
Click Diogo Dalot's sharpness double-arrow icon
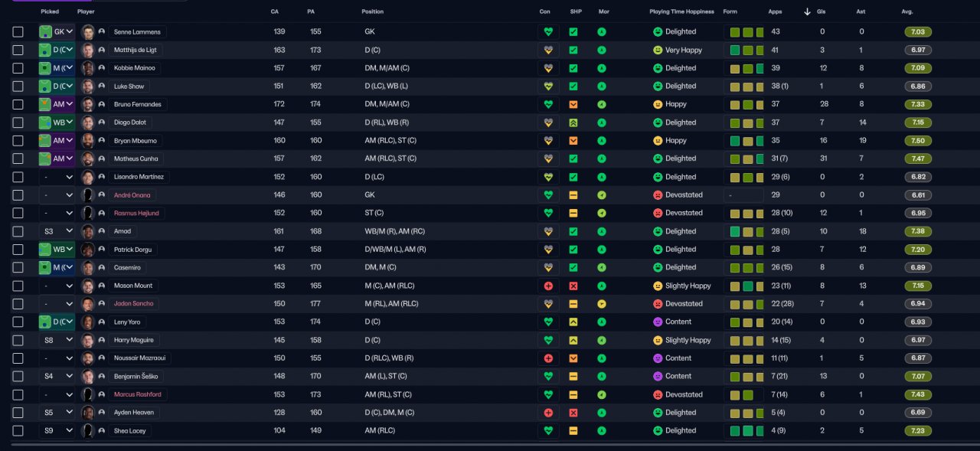[x=573, y=123]
